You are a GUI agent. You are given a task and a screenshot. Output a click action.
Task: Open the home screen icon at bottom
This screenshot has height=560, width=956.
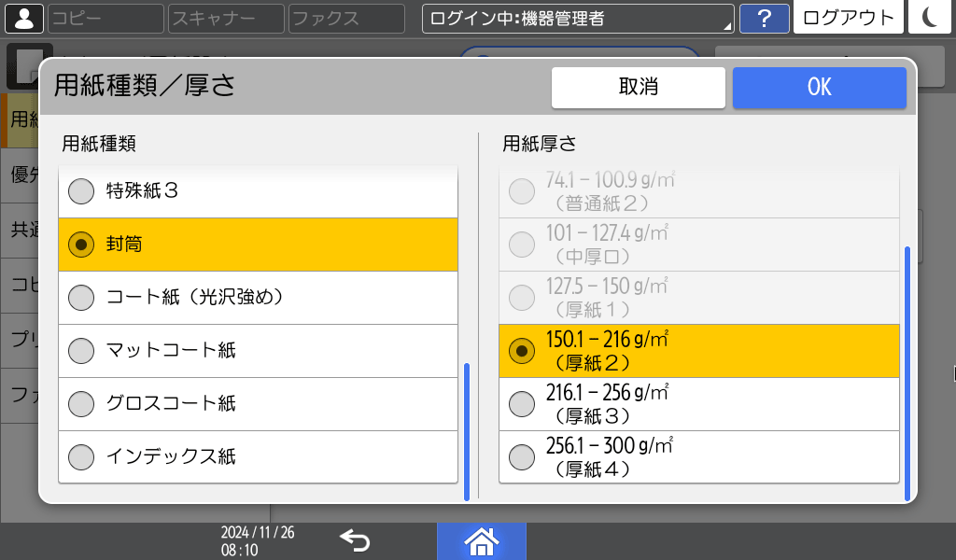pos(482,539)
